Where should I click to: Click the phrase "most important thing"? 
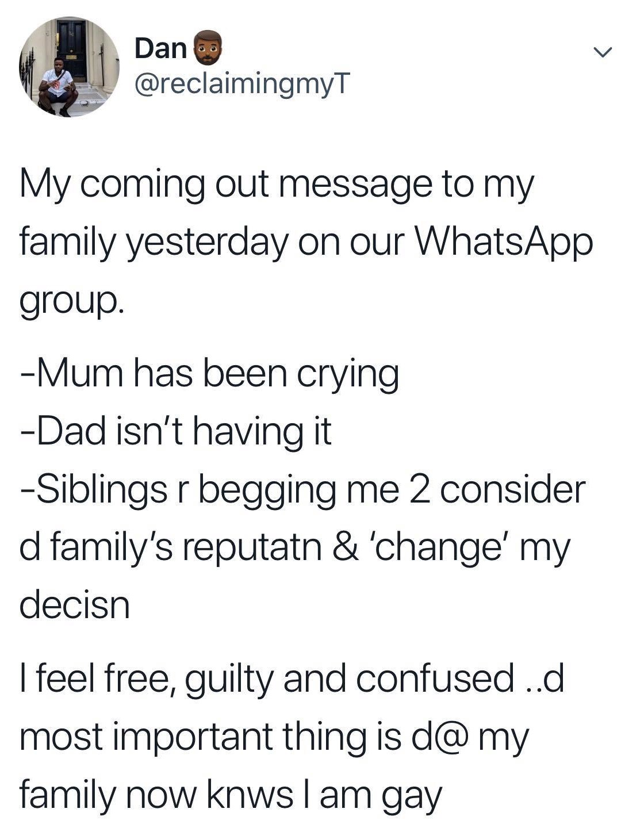(x=192, y=737)
